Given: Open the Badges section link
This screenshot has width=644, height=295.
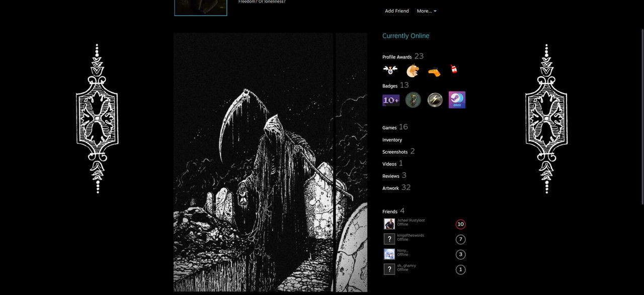Looking at the screenshot, I should tap(390, 86).
